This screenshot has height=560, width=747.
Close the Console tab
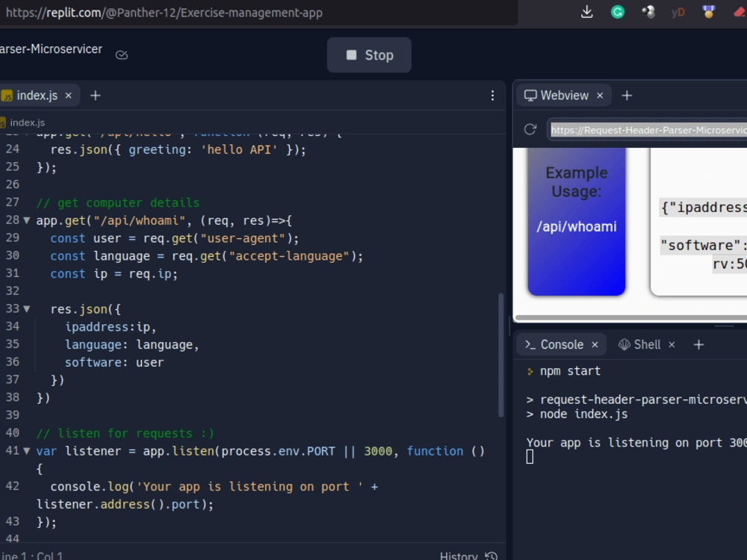pyautogui.click(x=595, y=345)
